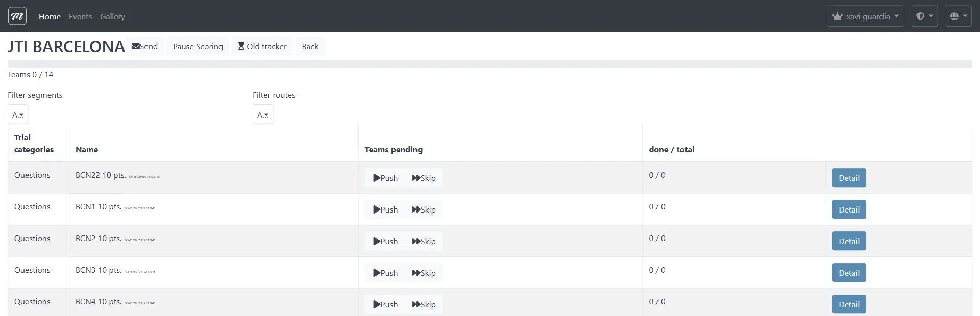Skip the BCN4 trial
This screenshot has width=980, height=316.
[x=424, y=304]
